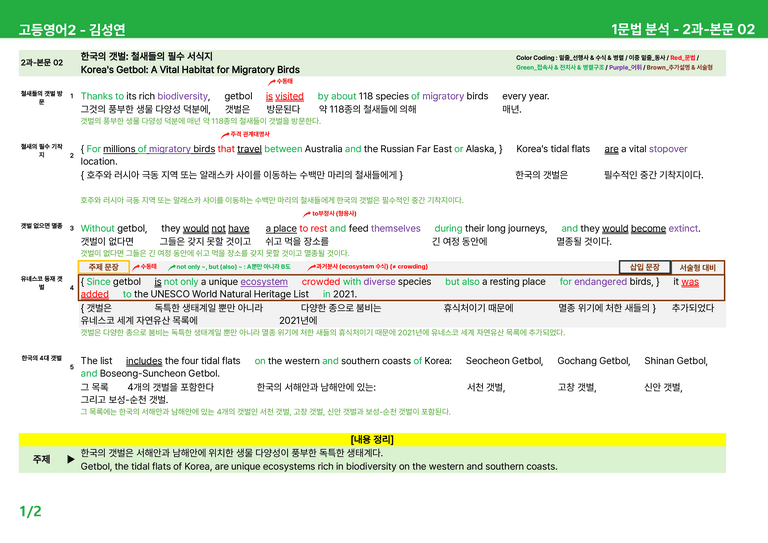Click the Korean word 신안 갯벌

663,387
